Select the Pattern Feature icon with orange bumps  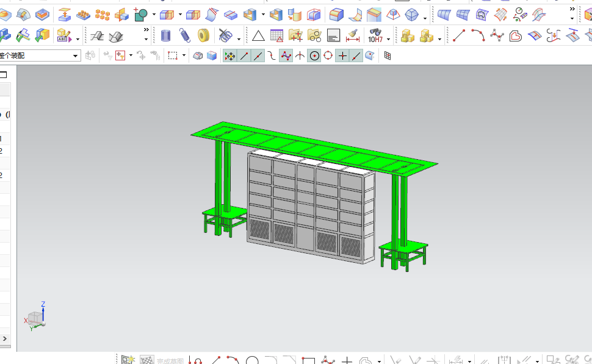click(84, 15)
